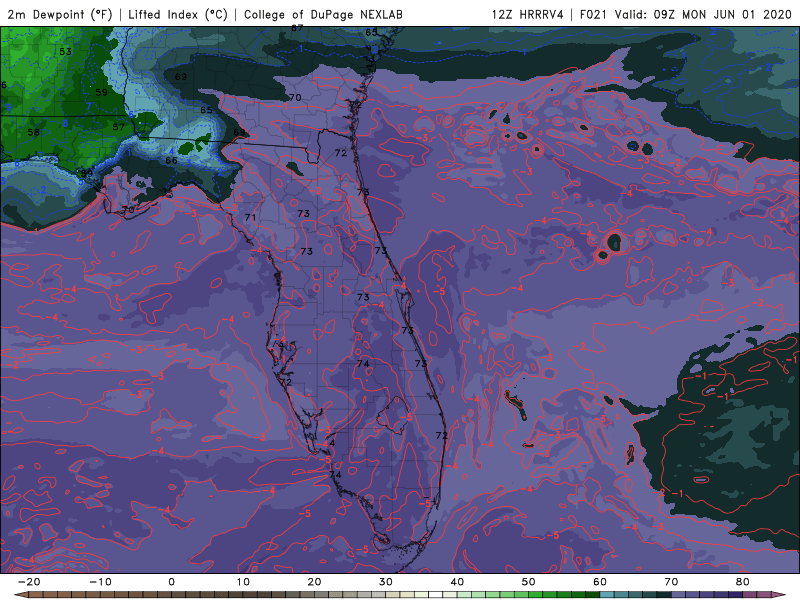Click the dewpoint value 67 at the top edge
This screenshot has height=600, width=800.
[x=297, y=29]
